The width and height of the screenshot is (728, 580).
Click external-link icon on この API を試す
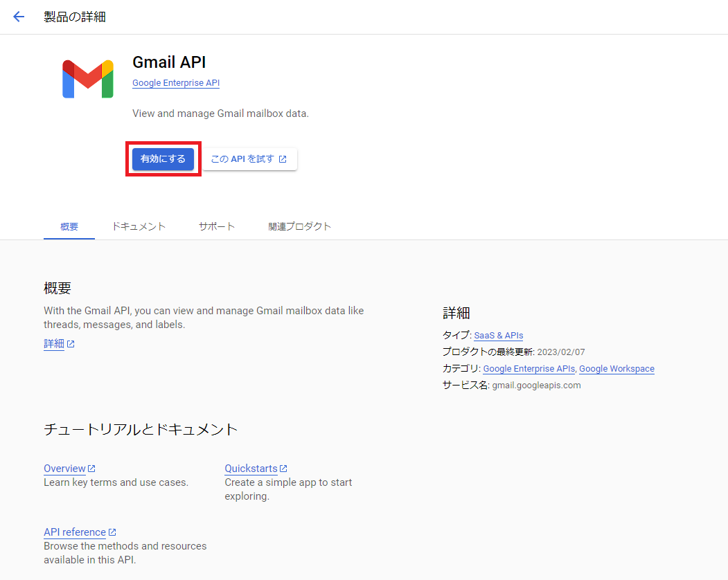(283, 159)
